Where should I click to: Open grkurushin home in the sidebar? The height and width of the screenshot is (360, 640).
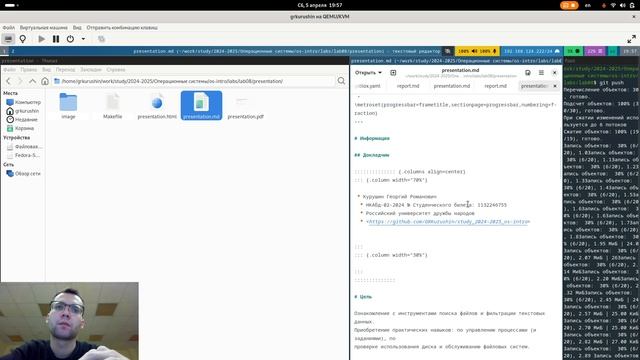pyautogui.click(x=23, y=111)
